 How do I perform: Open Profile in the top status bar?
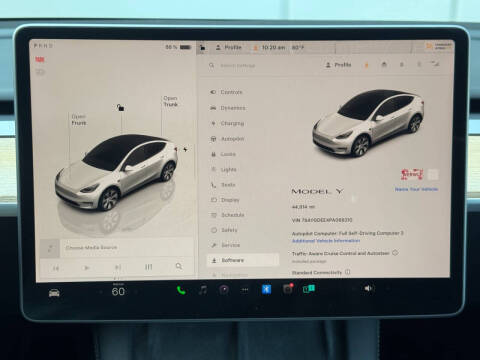click(229, 47)
